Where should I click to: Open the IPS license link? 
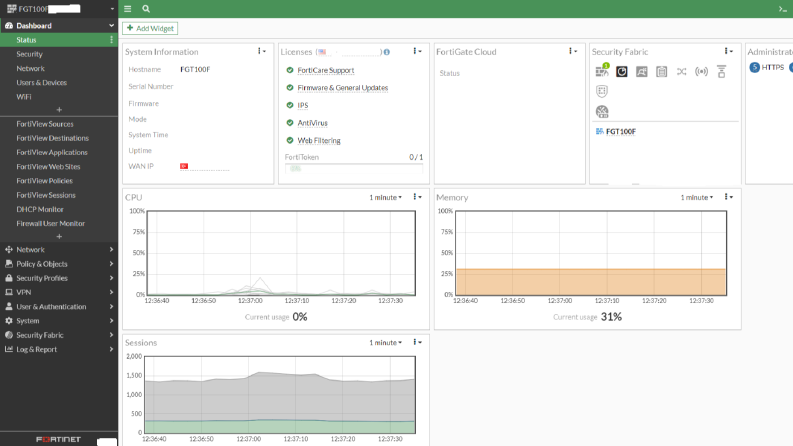pyautogui.click(x=302, y=105)
